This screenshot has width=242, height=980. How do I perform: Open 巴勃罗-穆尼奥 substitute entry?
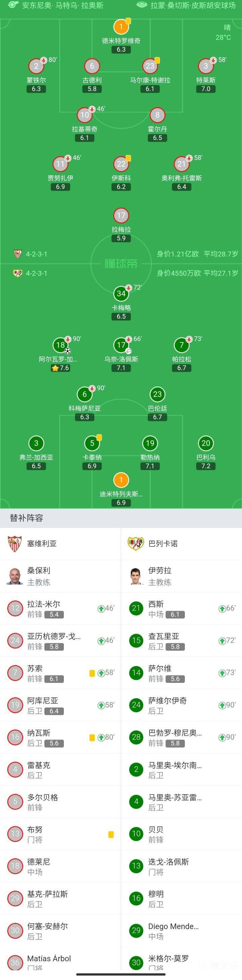pos(182,737)
